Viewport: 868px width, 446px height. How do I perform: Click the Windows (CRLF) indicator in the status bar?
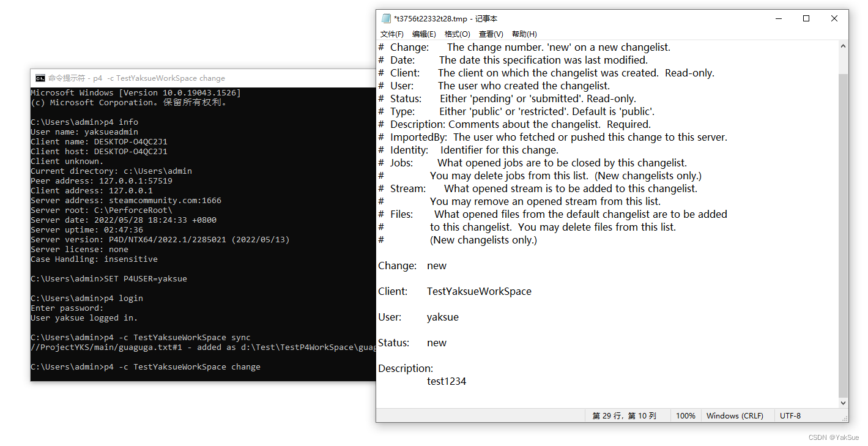735,415
